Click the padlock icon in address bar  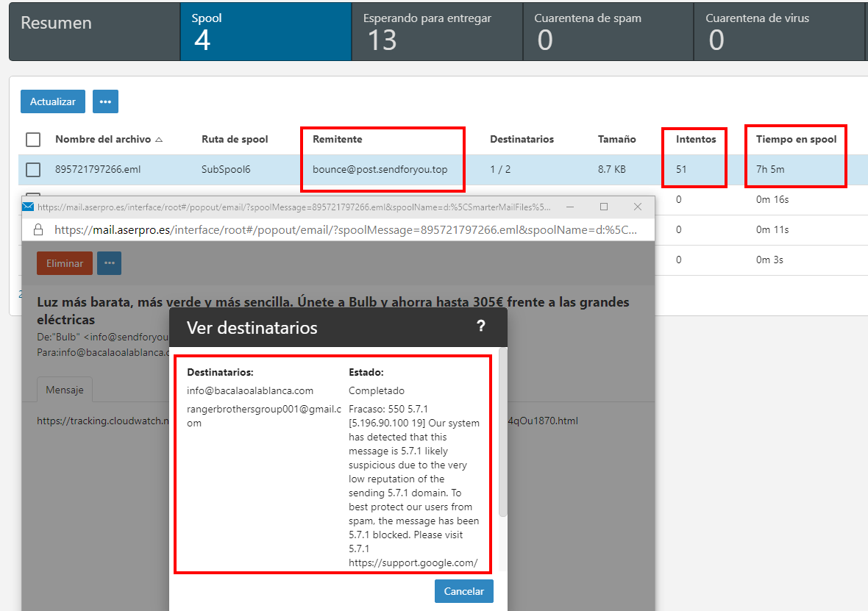39,229
